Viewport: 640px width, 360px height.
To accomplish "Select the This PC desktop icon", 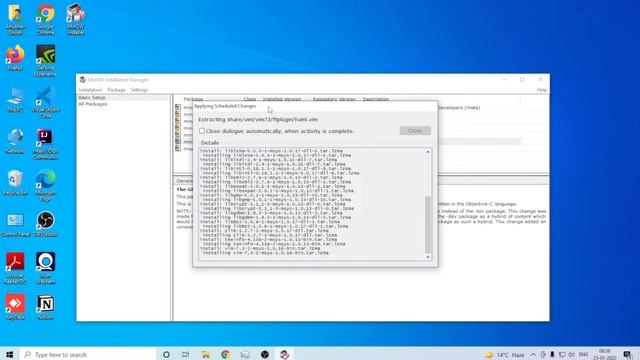I will [x=15, y=100].
